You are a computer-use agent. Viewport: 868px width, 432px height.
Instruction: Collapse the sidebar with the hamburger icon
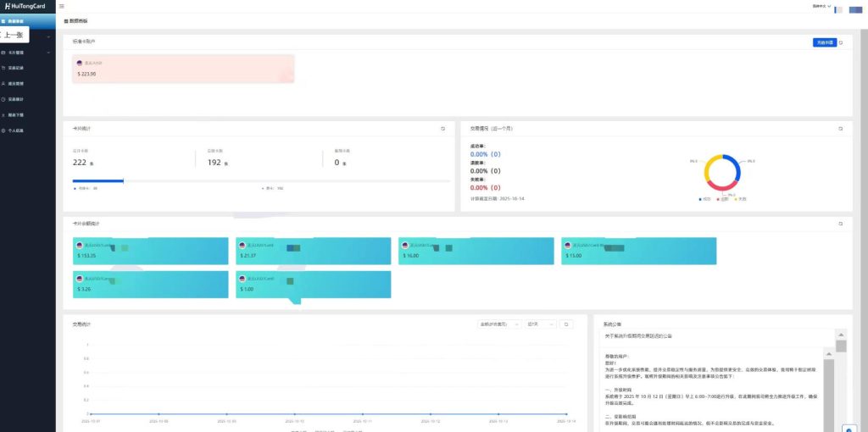click(61, 6)
